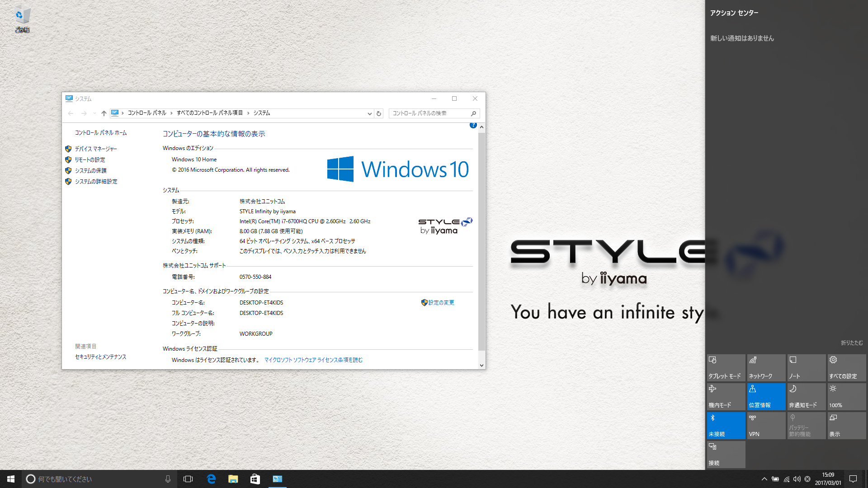Image resolution: width=868 pixels, height=488 pixels.
Task: Expand chevron after コントロール パネル breadcrumb
Action: point(171,113)
